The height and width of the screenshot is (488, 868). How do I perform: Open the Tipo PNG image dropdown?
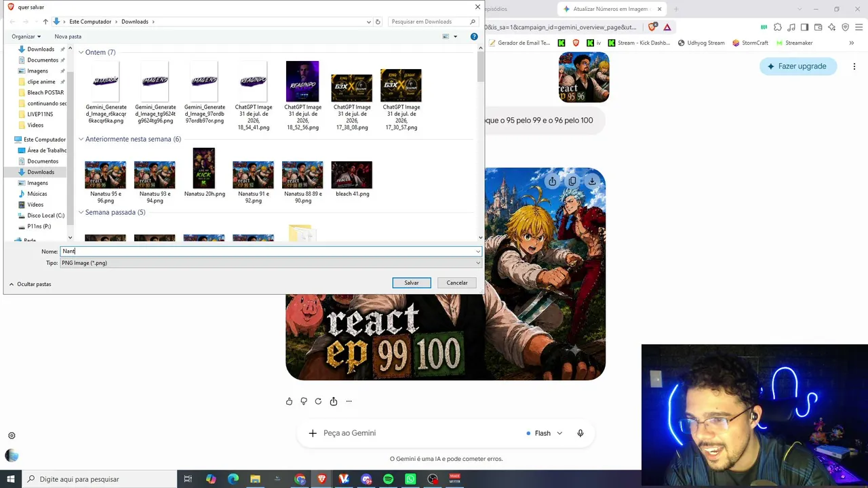(x=270, y=263)
